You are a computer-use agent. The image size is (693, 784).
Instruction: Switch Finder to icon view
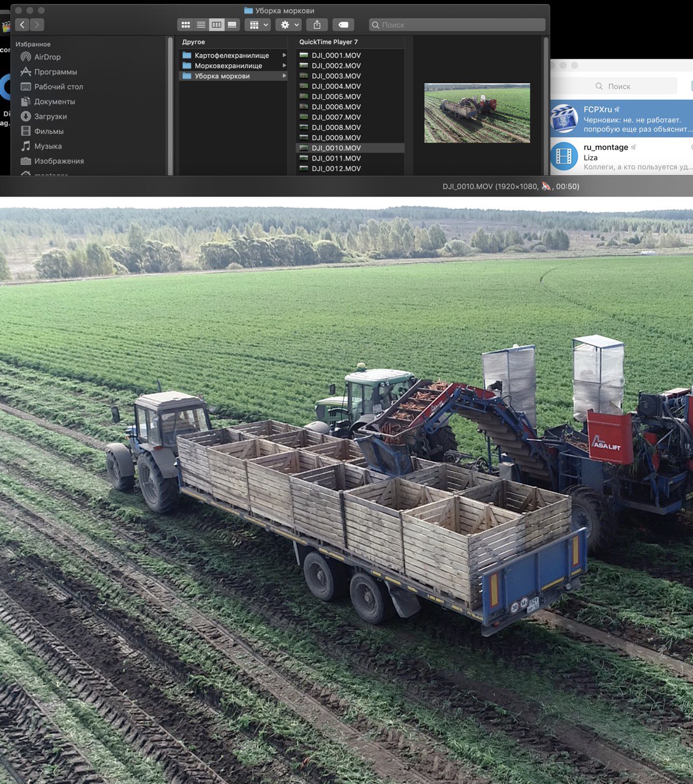coord(185,24)
